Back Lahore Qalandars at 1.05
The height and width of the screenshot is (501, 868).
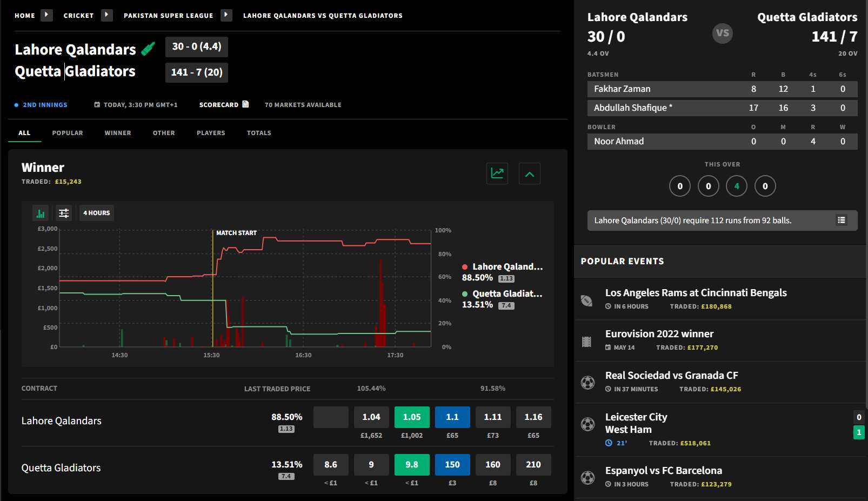point(412,417)
